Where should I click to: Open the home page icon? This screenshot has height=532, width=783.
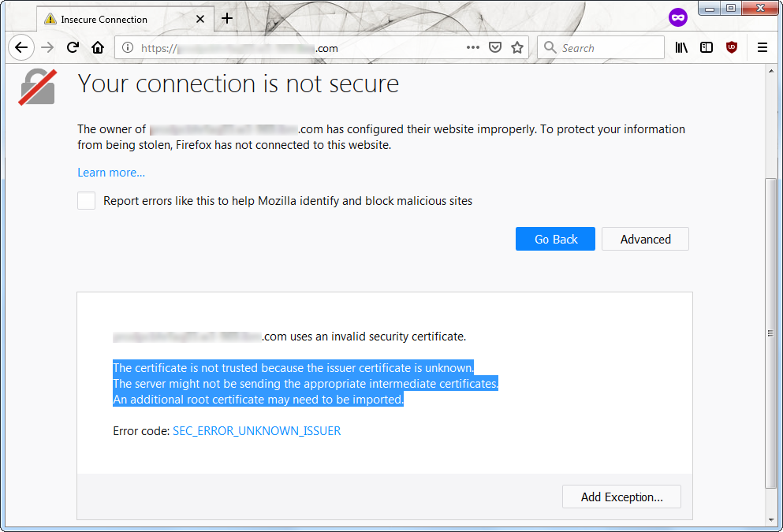(x=98, y=47)
